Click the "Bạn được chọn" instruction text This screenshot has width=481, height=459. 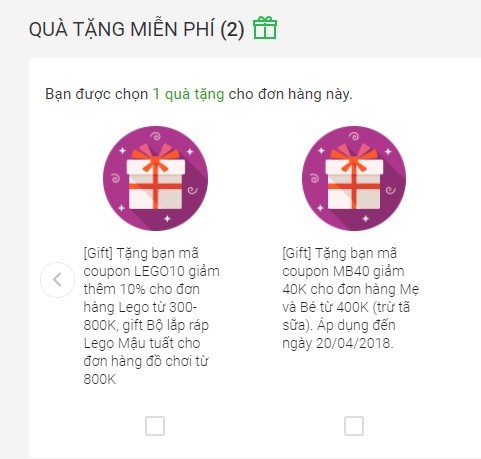pyautogui.click(x=97, y=94)
